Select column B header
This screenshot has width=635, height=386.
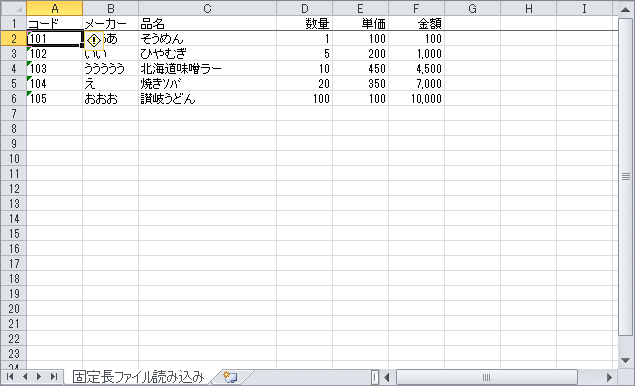point(111,9)
